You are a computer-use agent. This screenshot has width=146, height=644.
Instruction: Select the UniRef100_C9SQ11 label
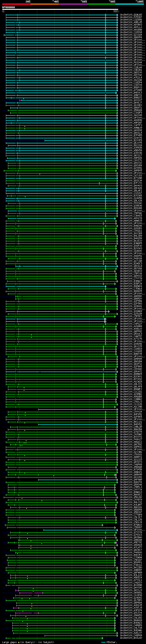[131, 231]
